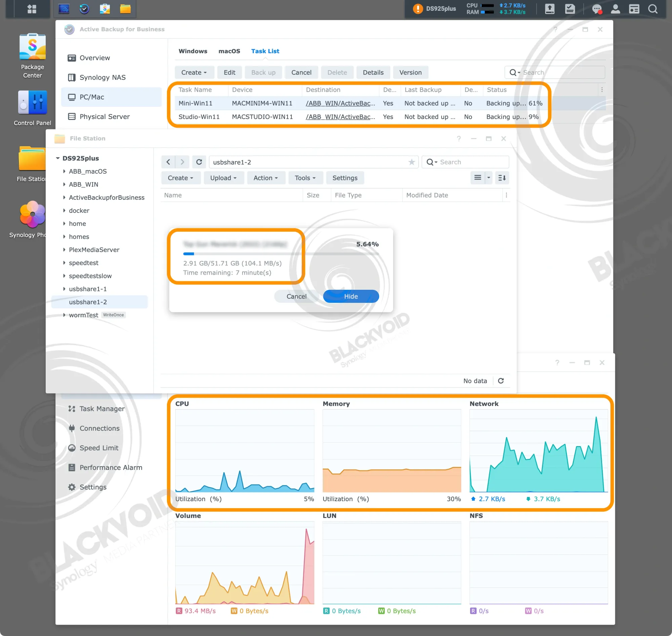Open the user account options icon
Image resolution: width=672 pixels, height=636 pixels.
616,9
